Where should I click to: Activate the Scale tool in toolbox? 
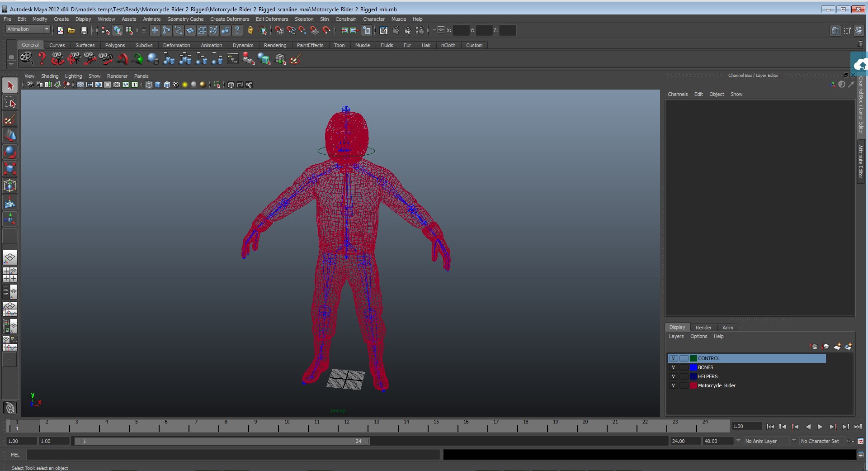10,169
